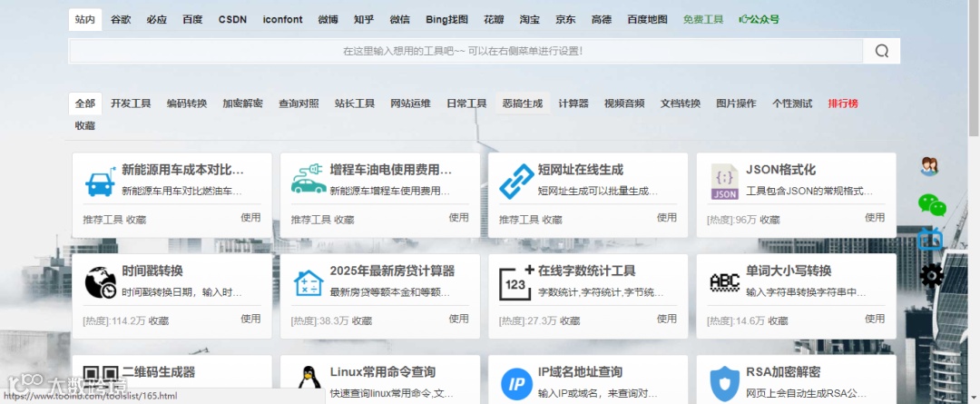Image resolution: width=980 pixels, height=404 pixels.
Task: Click the chain link icon of 短网址在线生成
Action: pyautogui.click(x=516, y=182)
